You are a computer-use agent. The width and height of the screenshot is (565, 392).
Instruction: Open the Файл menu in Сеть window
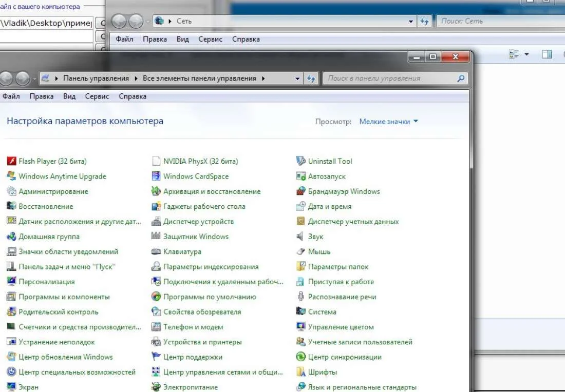(x=124, y=39)
